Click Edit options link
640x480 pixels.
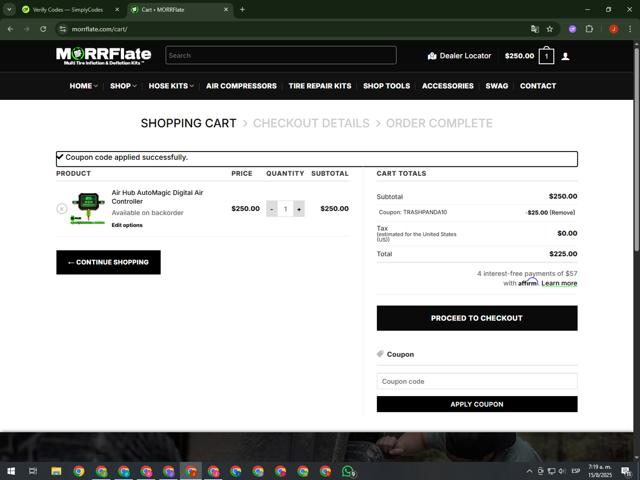pos(127,225)
